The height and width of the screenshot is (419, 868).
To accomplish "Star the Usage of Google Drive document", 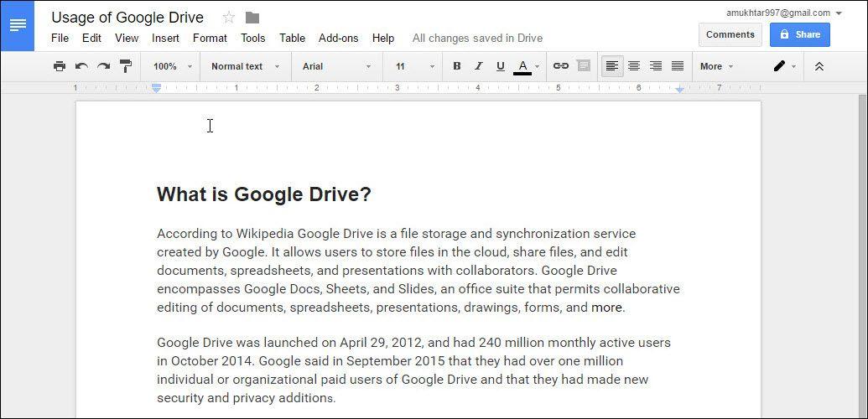I will 229,18.
